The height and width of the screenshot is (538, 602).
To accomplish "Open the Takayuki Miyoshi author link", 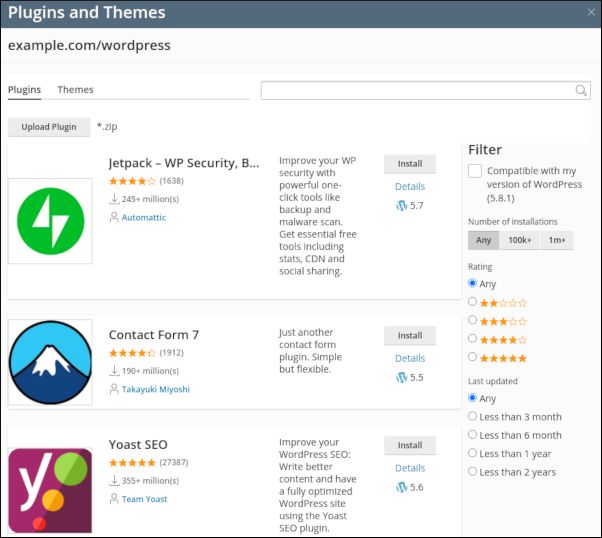I will [x=156, y=390].
